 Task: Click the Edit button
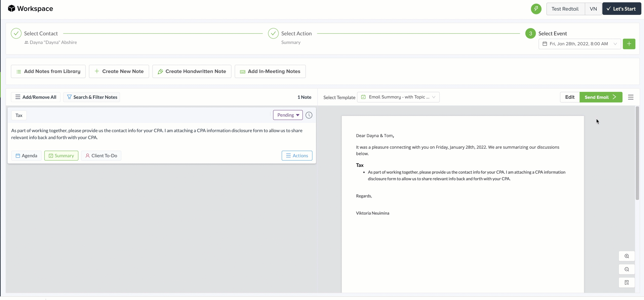(570, 97)
